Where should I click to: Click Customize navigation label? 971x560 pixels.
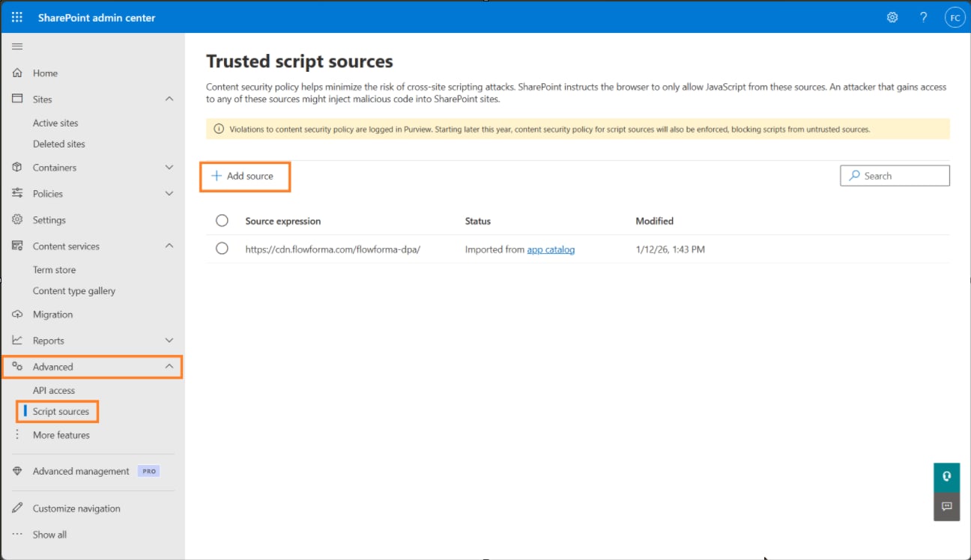[76, 508]
